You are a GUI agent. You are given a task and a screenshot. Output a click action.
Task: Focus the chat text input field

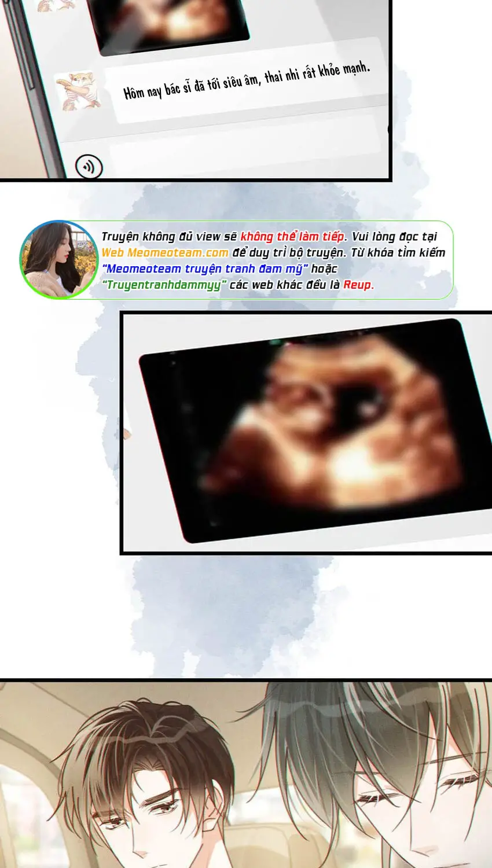tap(243, 153)
